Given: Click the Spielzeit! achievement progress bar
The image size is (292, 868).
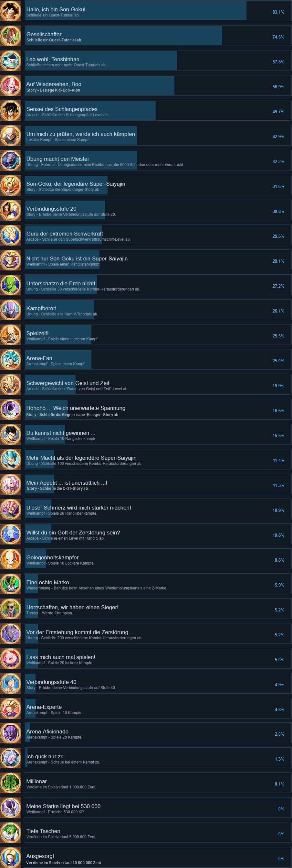Looking at the screenshot, I should (58, 335).
